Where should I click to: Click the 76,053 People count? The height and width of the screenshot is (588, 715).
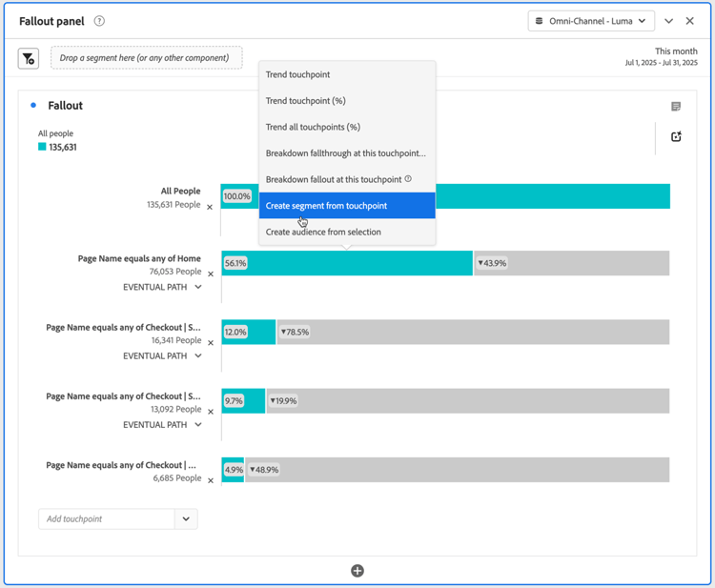[175, 272]
